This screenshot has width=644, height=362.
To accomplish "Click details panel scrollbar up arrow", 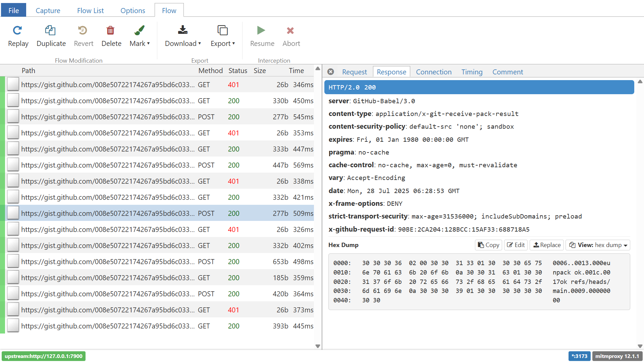I will (640, 81).
